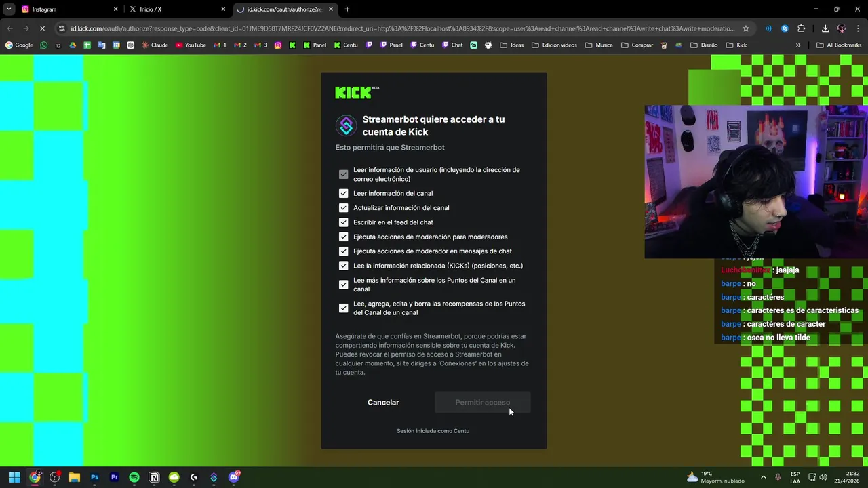Open the Instagram bookmark icon
868x488 pixels.
(278, 45)
